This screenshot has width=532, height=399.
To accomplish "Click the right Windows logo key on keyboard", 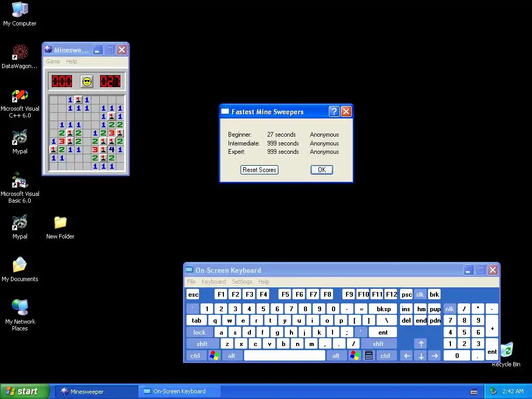I will [x=355, y=355].
